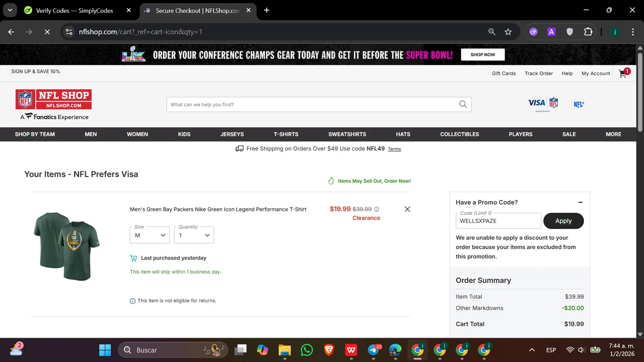Collapse the Have a Promo Code section

click(x=580, y=202)
